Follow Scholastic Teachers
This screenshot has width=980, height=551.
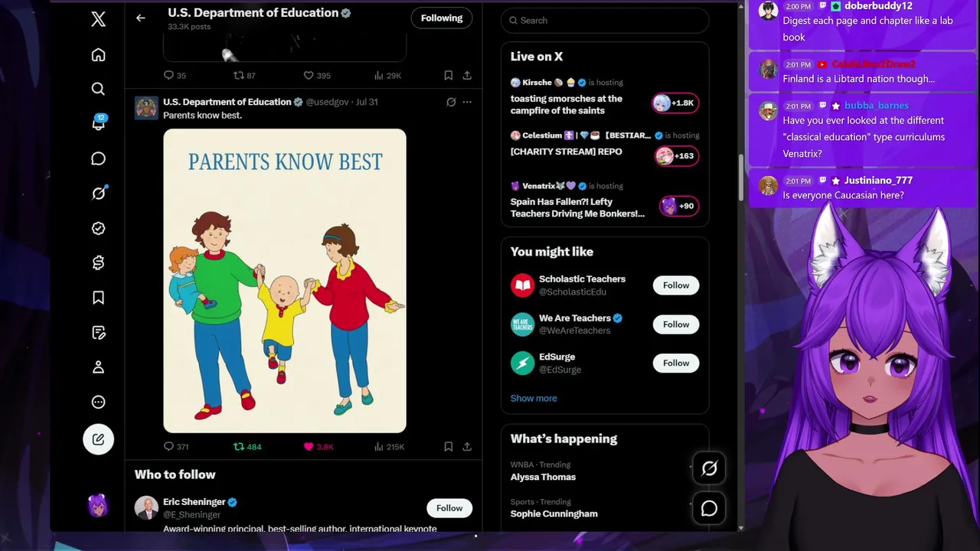pyautogui.click(x=676, y=285)
